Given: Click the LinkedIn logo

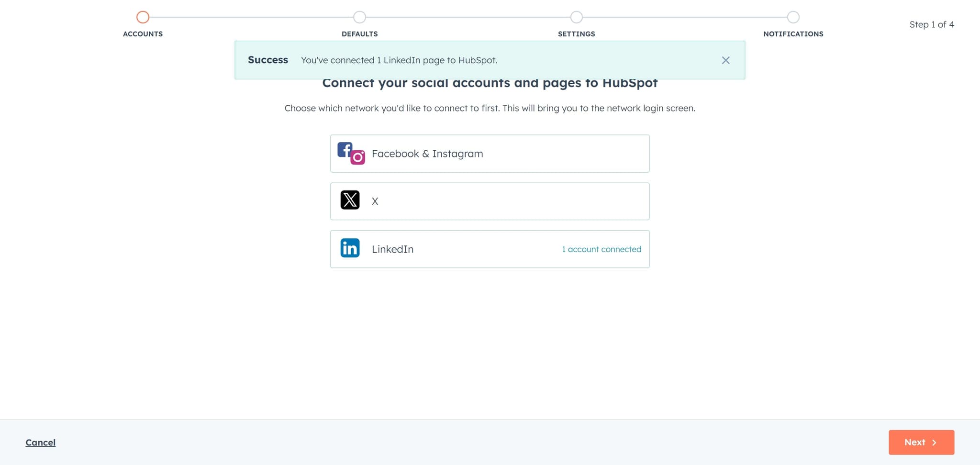Looking at the screenshot, I should click(x=350, y=248).
